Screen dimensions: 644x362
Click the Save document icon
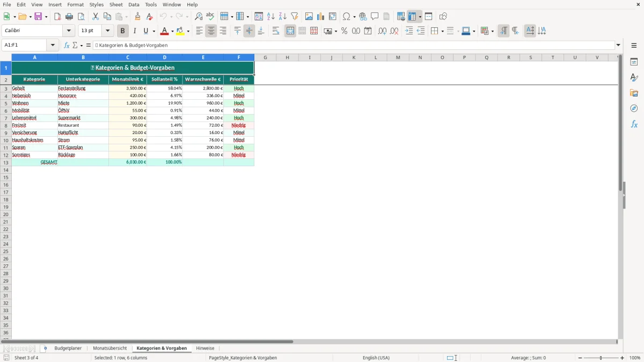point(38,17)
